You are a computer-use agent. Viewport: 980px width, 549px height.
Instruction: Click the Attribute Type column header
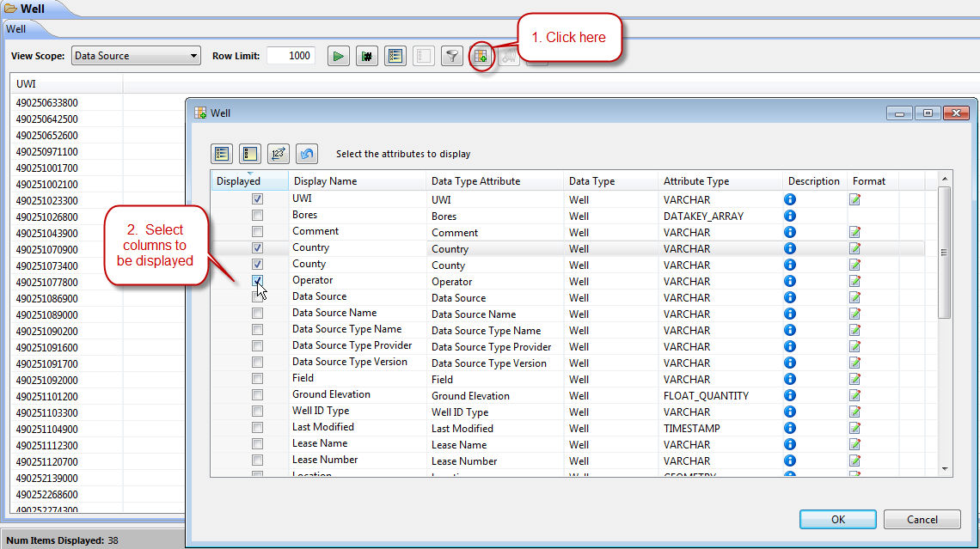[696, 181]
